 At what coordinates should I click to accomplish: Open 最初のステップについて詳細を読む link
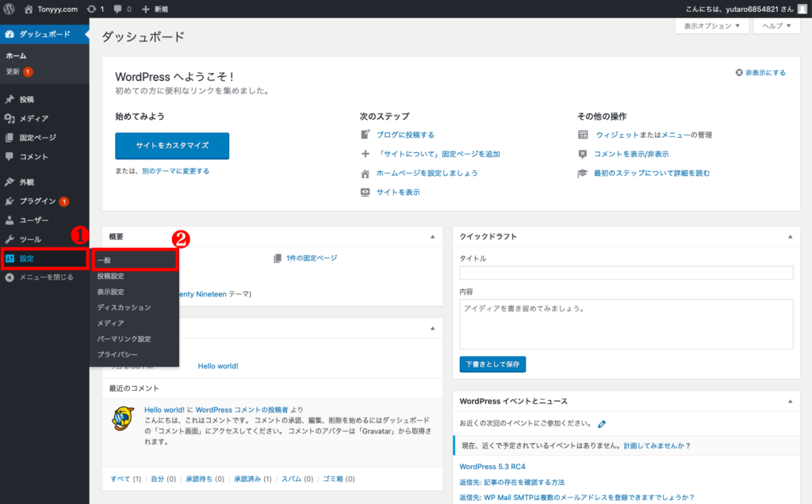[652, 174]
